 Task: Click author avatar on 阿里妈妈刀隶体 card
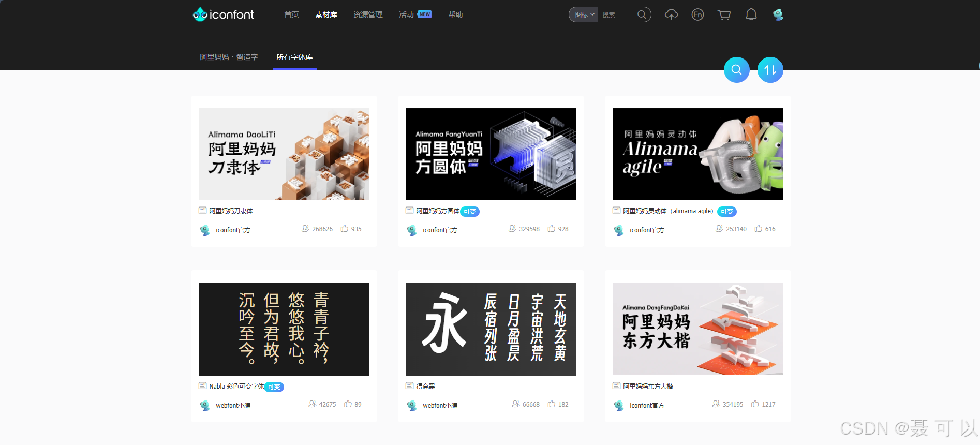coord(205,230)
